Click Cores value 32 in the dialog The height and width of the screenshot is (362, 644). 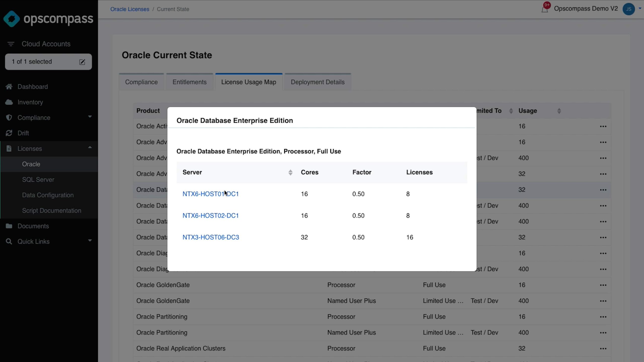point(304,237)
